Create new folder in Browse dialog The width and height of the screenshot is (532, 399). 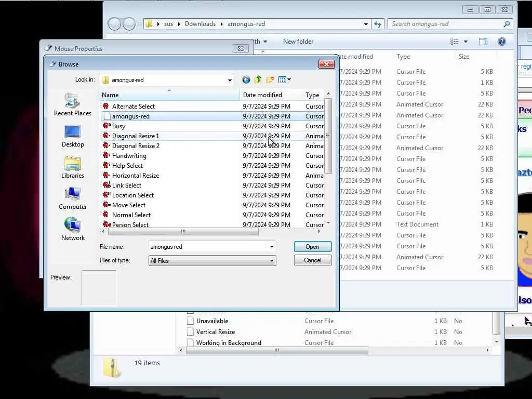(x=270, y=79)
